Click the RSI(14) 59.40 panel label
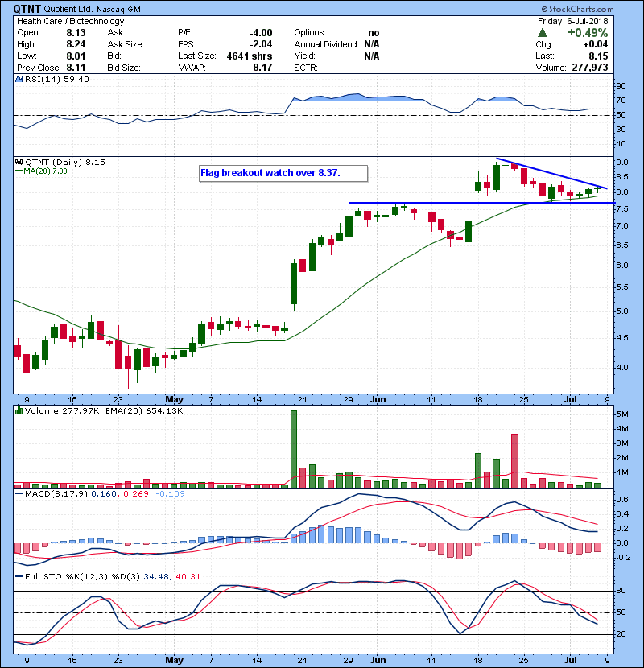Image resolution: width=644 pixels, height=668 pixels. (x=56, y=79)
